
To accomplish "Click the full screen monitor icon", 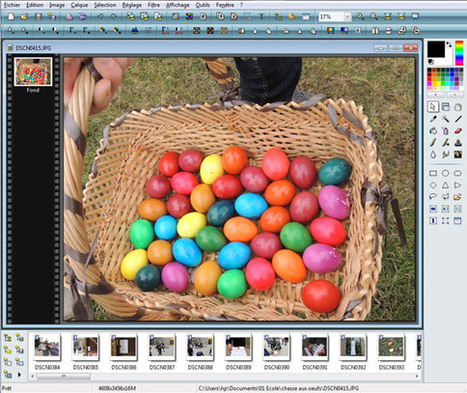I will pyautogui.click(x=415, y=17).
